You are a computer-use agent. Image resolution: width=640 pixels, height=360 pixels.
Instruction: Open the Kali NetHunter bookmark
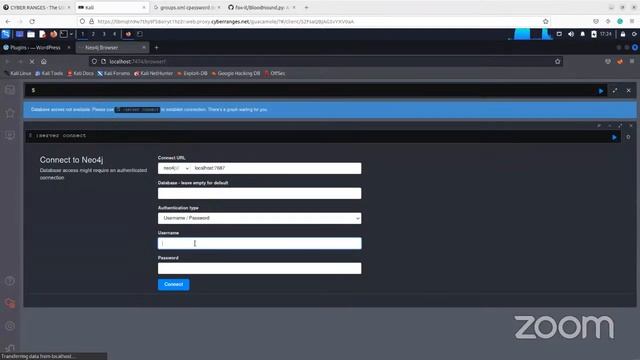tap(153, 73)
